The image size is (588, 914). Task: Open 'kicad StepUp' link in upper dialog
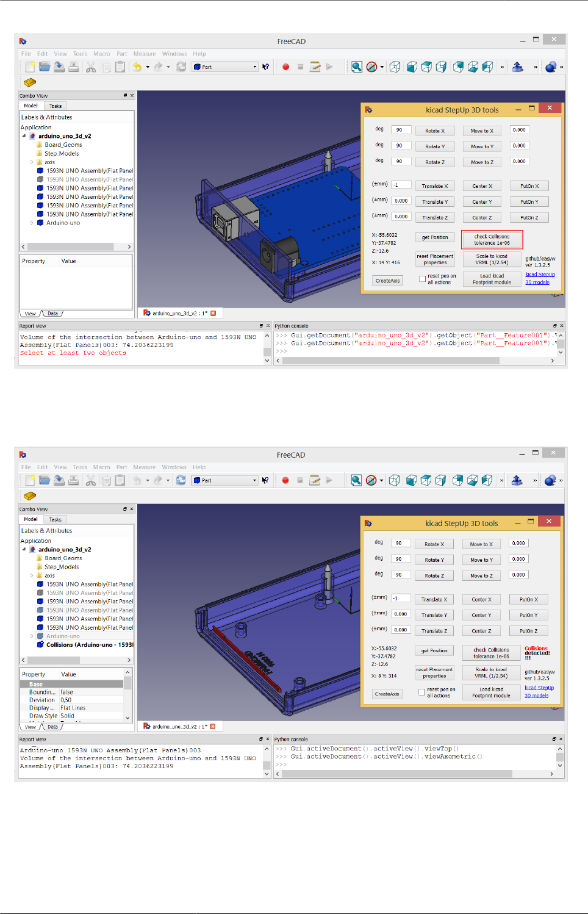coord(540,275)
